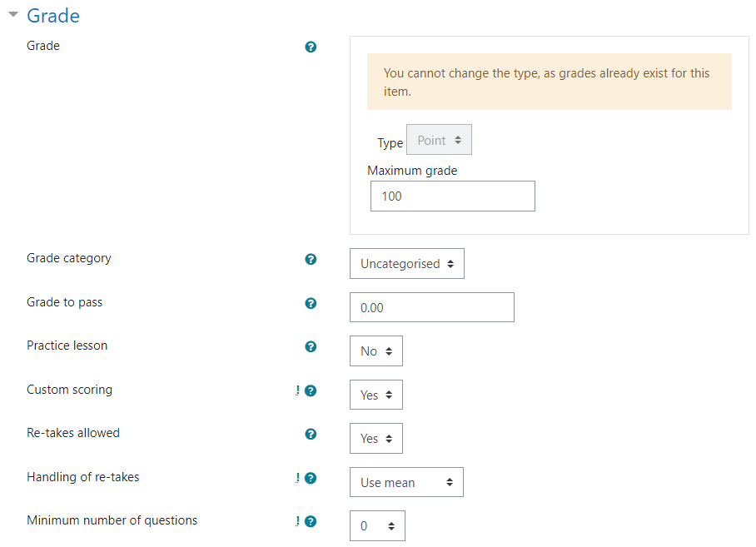Image resolution: width=756 pixels, height=547 pixels.
Task: Focus the Grade to pass field
Action: pyautogui.click(x=432, y=307)
